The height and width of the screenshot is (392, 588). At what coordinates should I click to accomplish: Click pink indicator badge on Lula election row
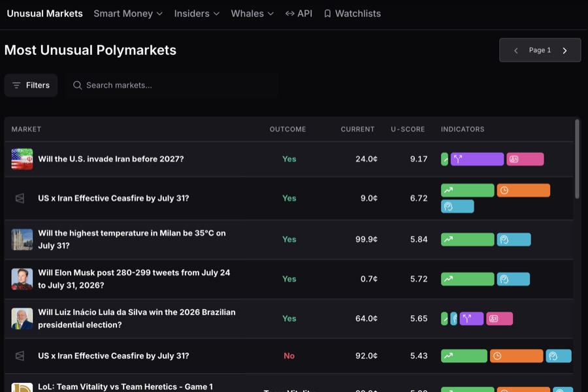(x=500, y=318)
